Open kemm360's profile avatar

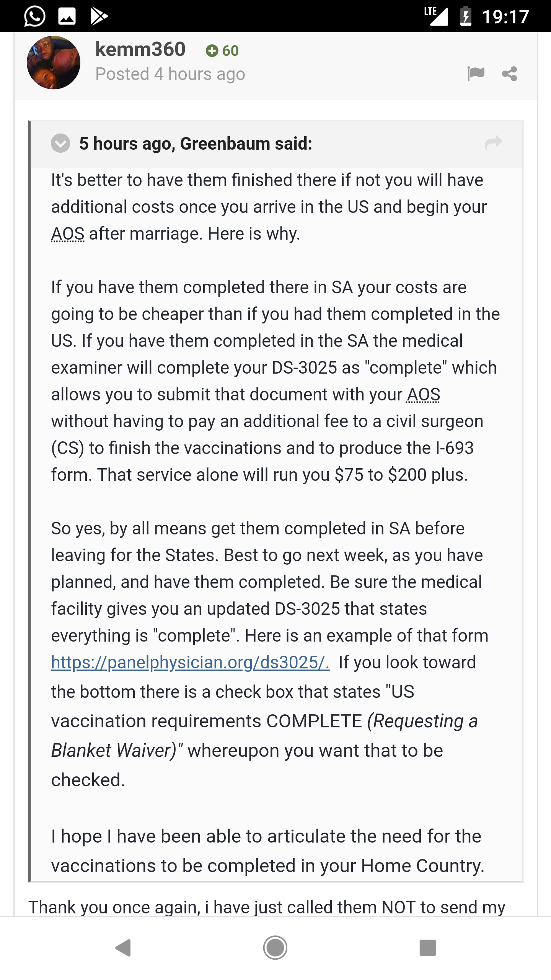coord(54,63)
